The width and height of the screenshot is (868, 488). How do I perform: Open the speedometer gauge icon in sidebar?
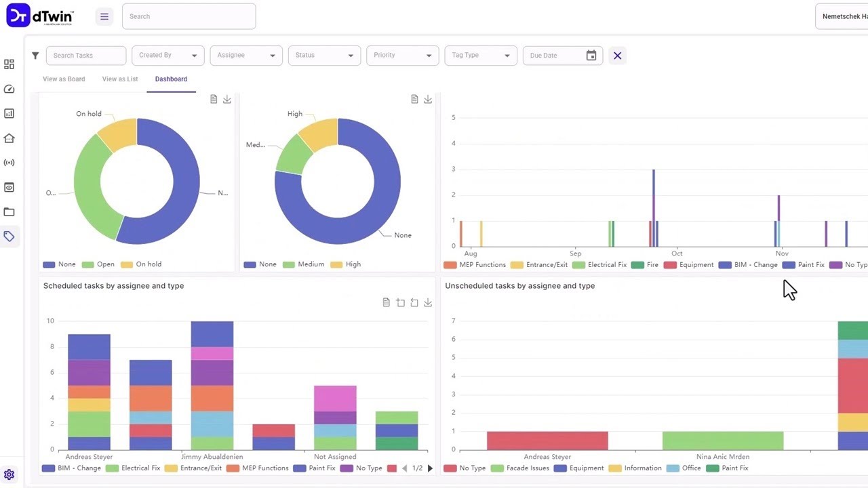tap(9, 89)
